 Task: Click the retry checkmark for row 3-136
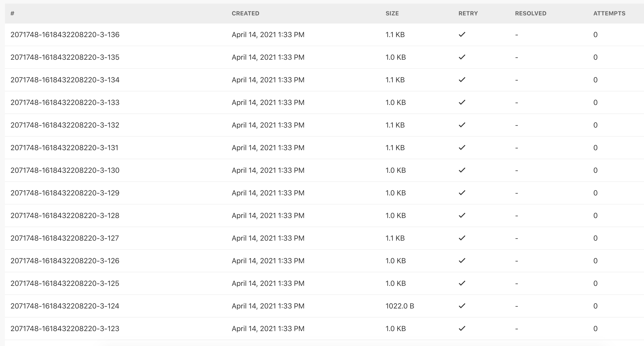(x=462, y=34)
